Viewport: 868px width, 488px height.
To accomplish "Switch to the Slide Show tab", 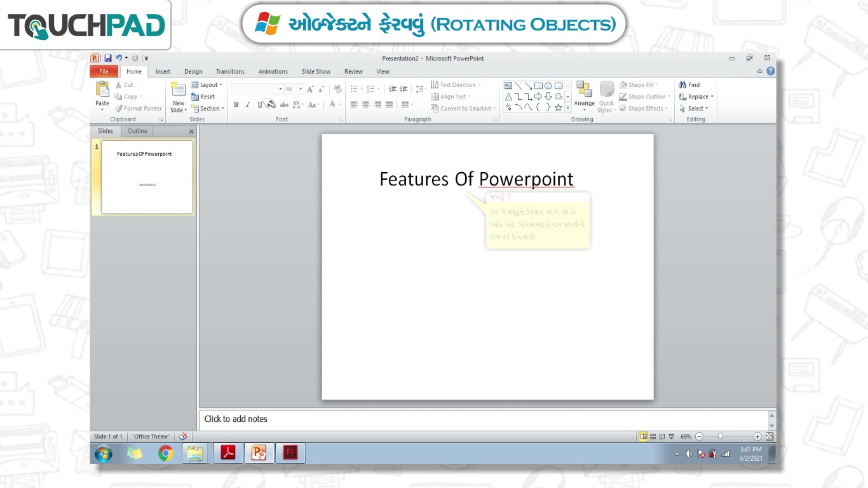I will [316, 71].
